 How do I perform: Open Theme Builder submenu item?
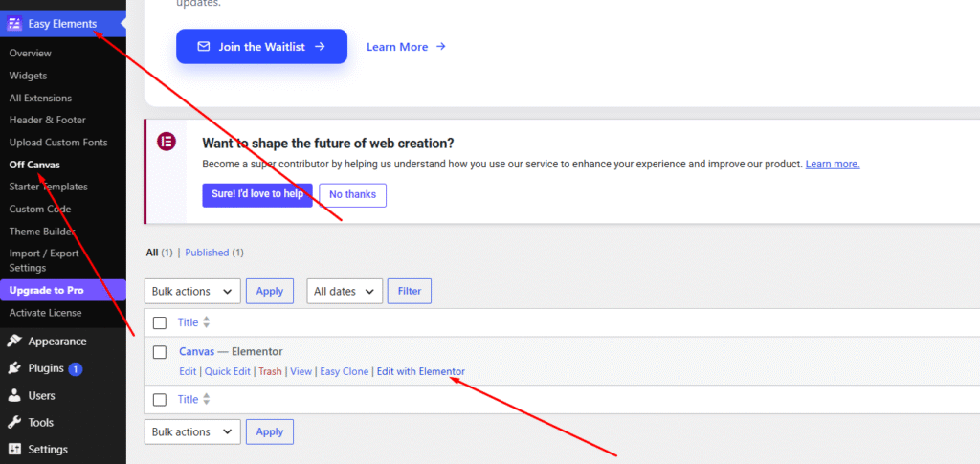[42, 232]
